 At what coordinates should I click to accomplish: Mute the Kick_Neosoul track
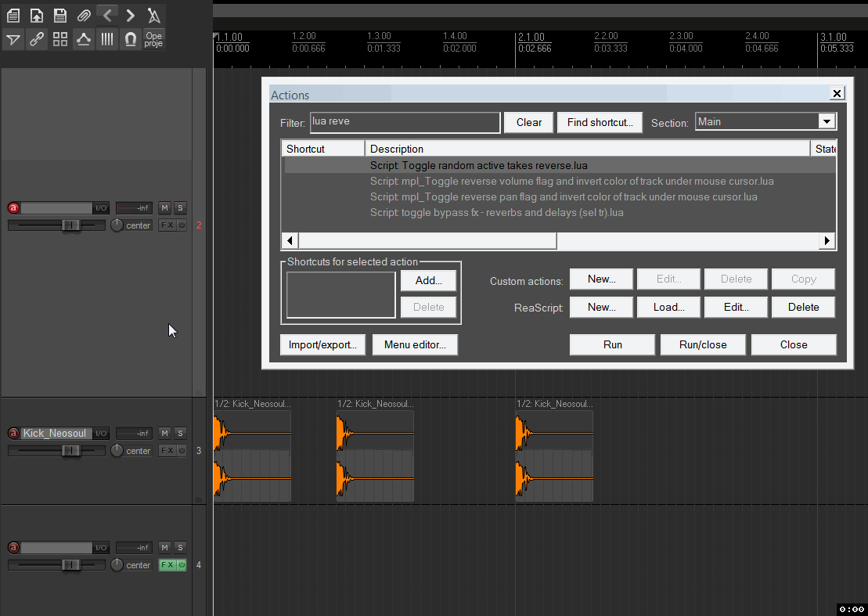coord(164,434)
